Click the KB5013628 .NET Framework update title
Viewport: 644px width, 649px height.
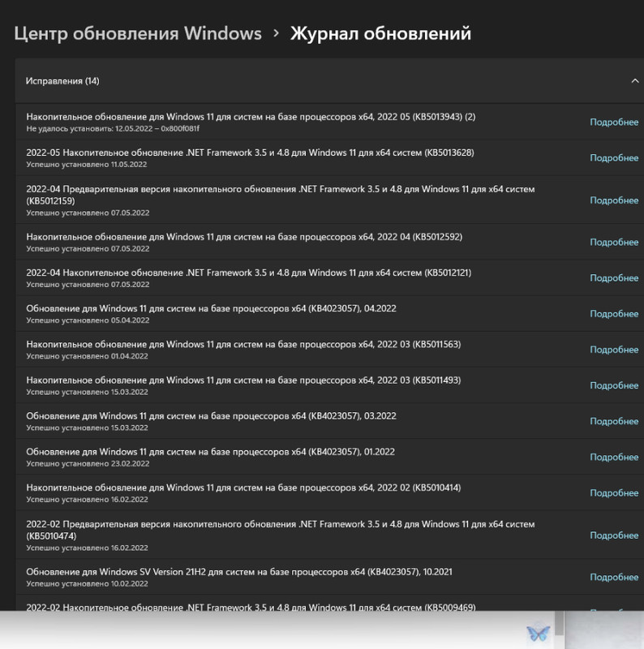click(x=250, y=153)
